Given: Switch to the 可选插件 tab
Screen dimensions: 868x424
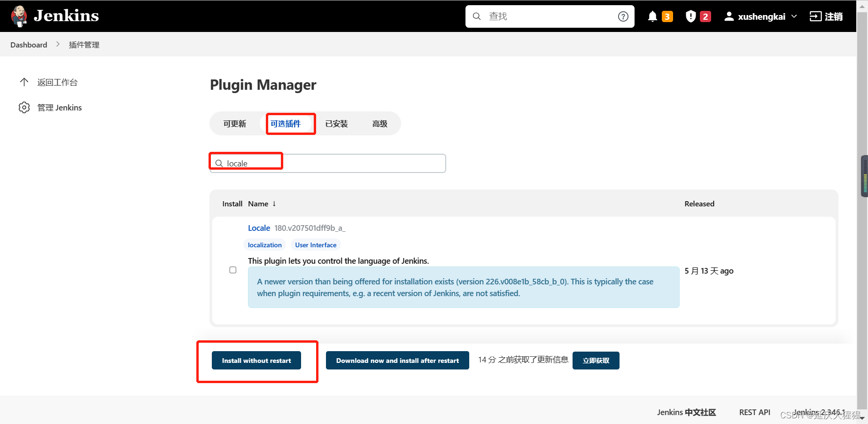Looking at the screenshot, I should click(286, 124).
